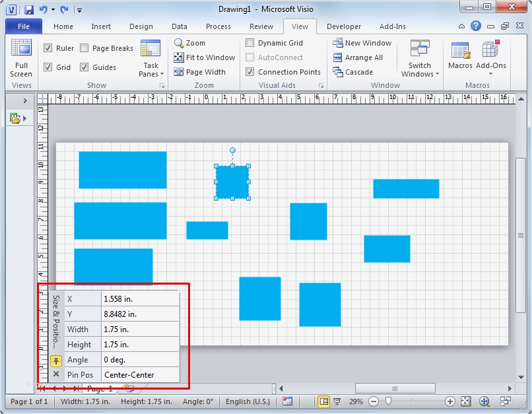Click the 29% zoom level
532x414 pixels.
(356, 401)
